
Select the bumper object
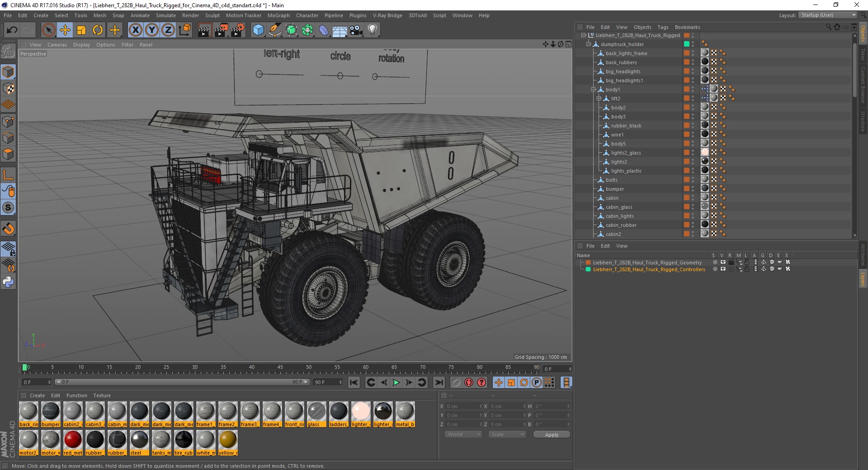point(615,189)
